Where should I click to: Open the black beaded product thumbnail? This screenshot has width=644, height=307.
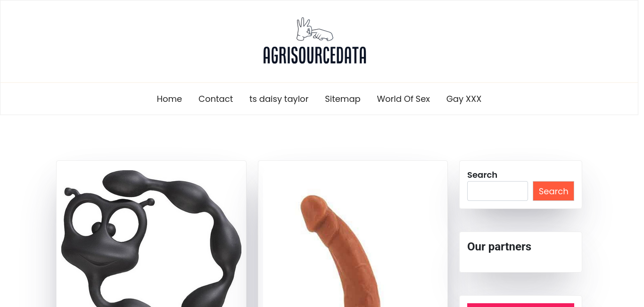[151, 238]
